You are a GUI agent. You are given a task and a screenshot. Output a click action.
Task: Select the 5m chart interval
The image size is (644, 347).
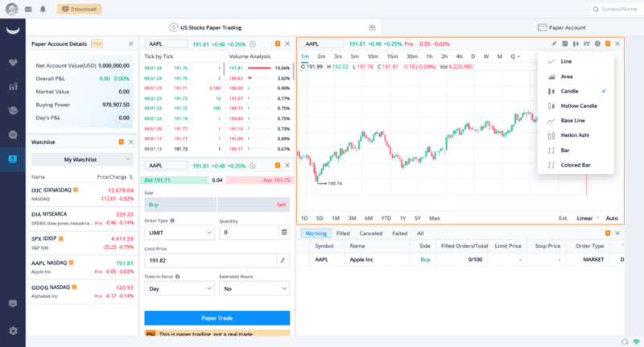click(x=355, y=56)
